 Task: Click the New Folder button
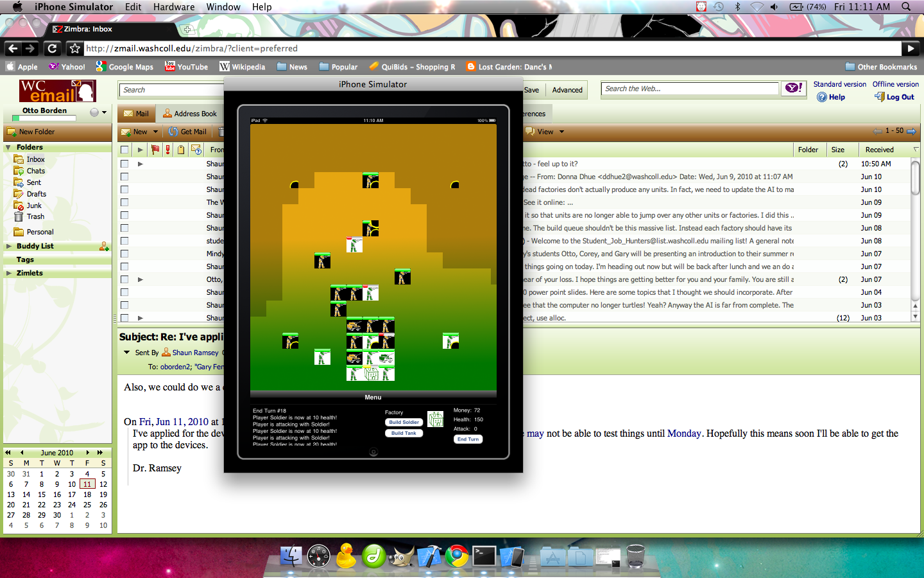[31, 132]
